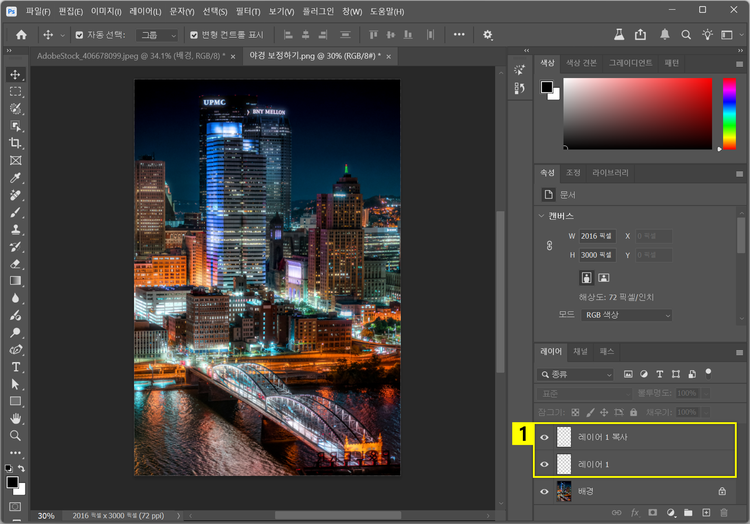Switch to the 채널 tab
This screenshot has height=524, width=750.
point(580,352)
